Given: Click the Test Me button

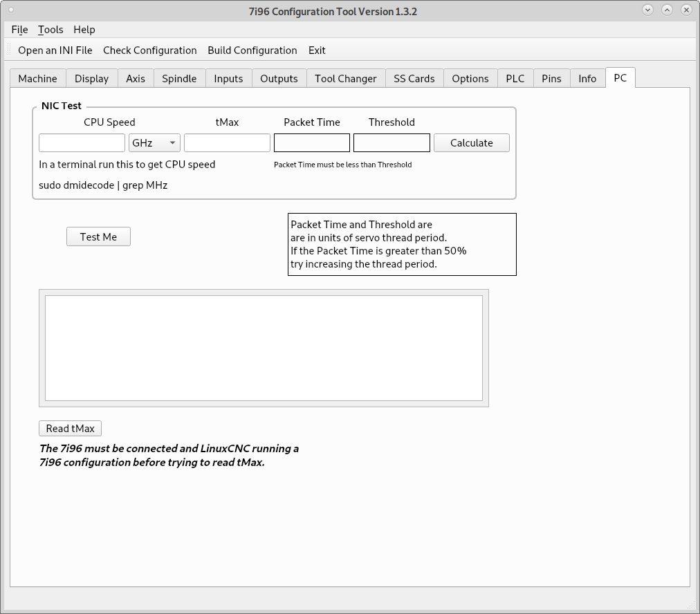Looking at the screenshot, I should (x=98, y=237).
